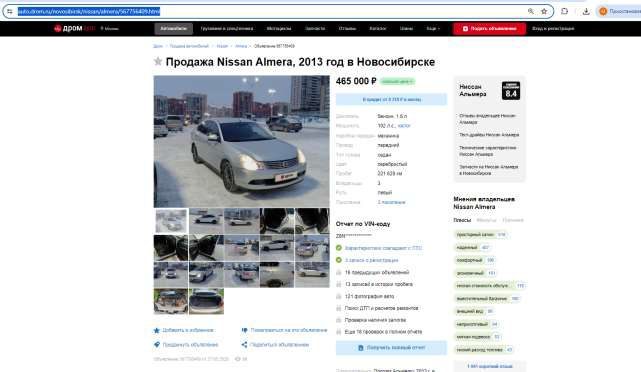Viewport: 641px width, 372px height.
Task: Click the Получить полный отчет button
Action: (391, 348)
